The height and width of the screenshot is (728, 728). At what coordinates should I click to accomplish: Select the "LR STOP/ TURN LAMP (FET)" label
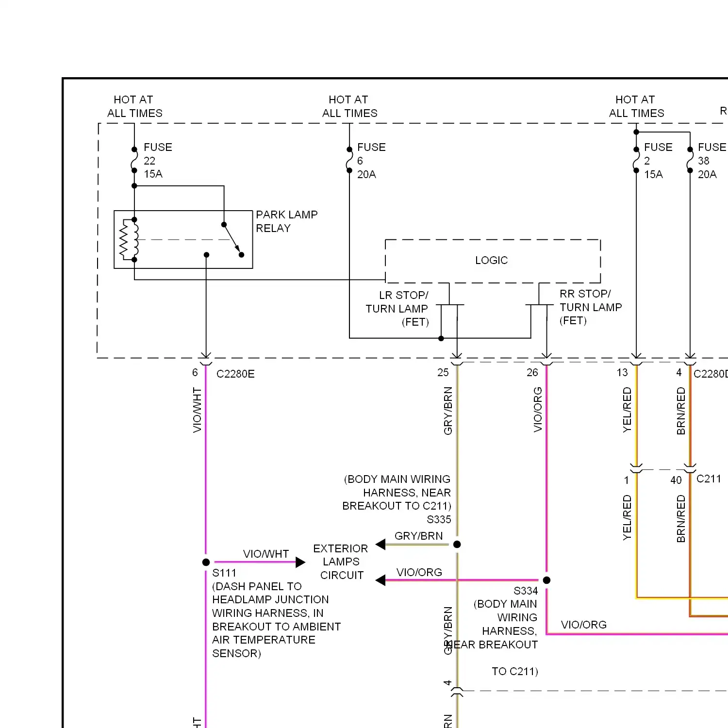397,309
